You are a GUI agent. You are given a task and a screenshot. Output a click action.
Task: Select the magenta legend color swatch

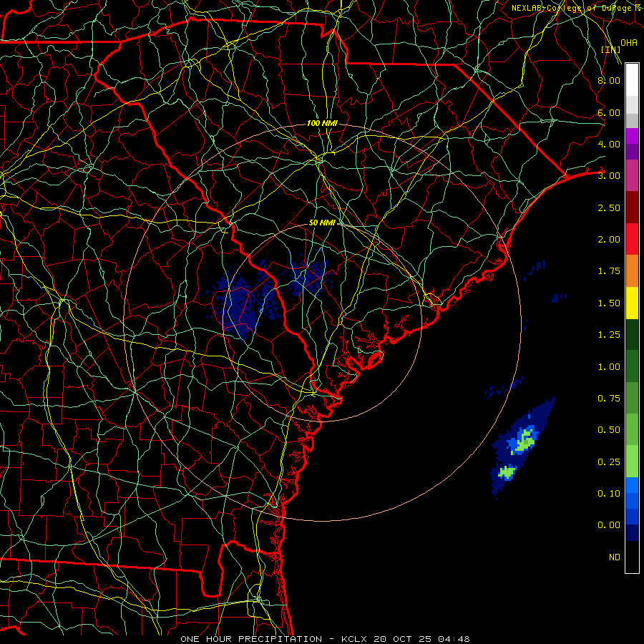pyautogui.click(x=632, y=136)
